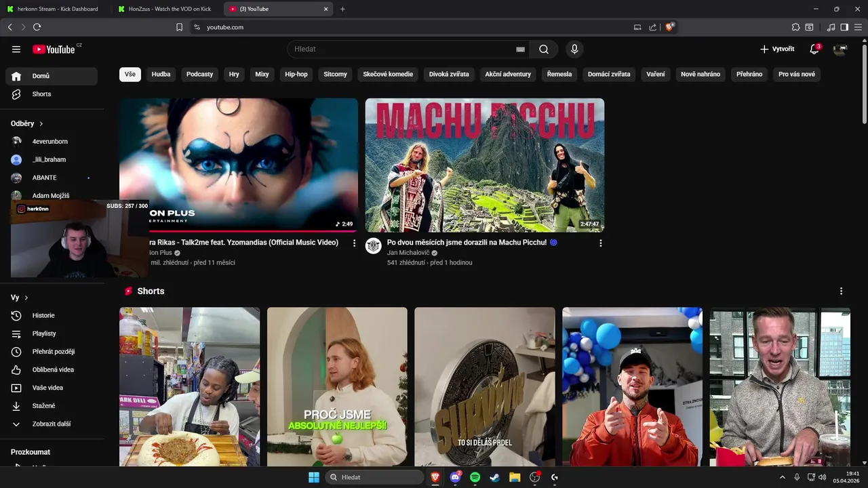Open Historie in sidebar
Screen dimensions: 868x488
(52, 315)
